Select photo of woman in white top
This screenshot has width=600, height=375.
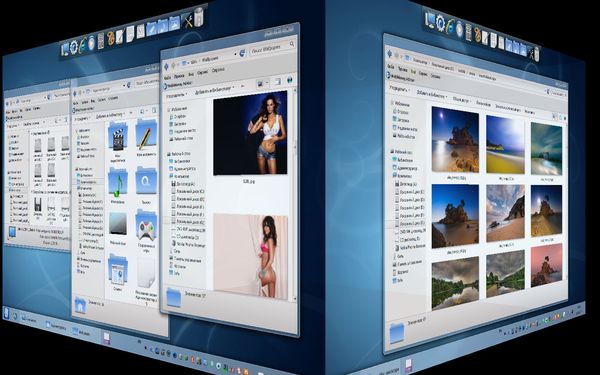pos(250,133)
